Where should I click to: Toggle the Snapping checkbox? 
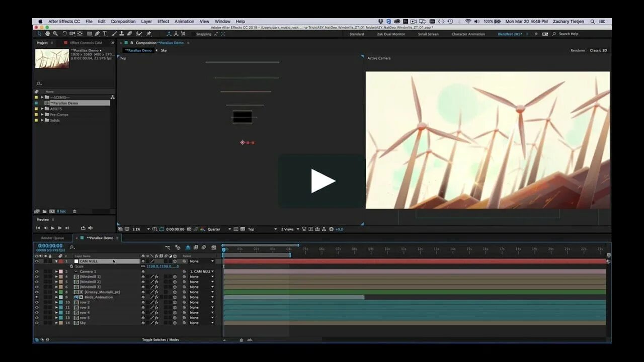click(194, 34)
